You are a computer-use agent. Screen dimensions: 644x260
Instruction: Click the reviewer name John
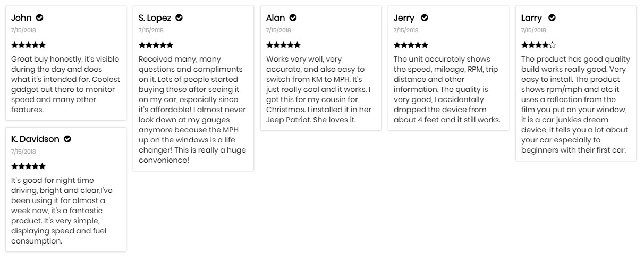(21, 18)
